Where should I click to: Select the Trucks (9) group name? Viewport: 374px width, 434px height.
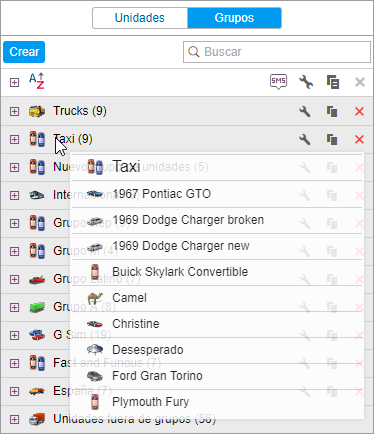[80, 111]
